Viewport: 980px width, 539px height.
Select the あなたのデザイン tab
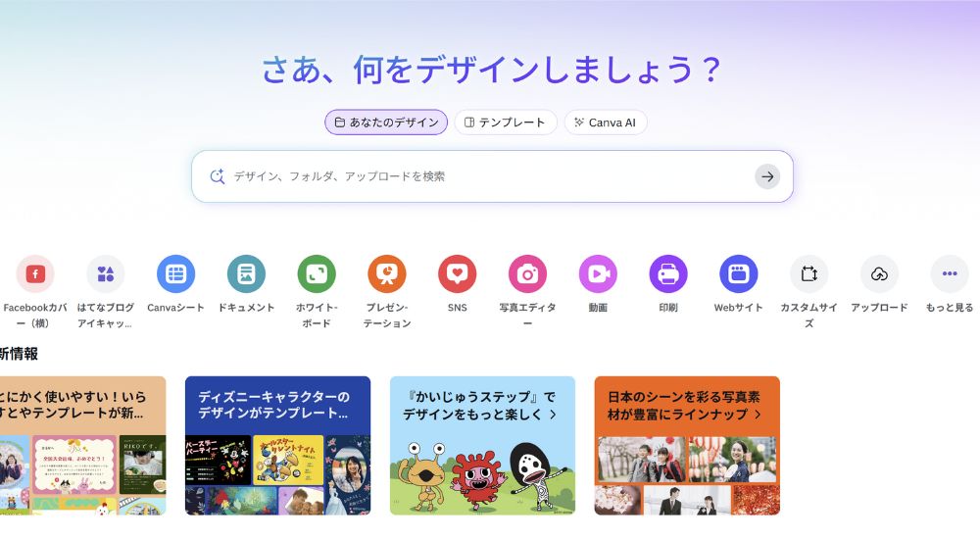(x=386, y=122)
